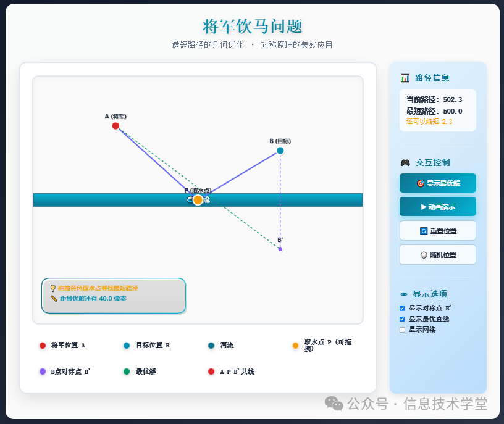Click the bar-chart icon beside 路径信息

tap(404, 78)
